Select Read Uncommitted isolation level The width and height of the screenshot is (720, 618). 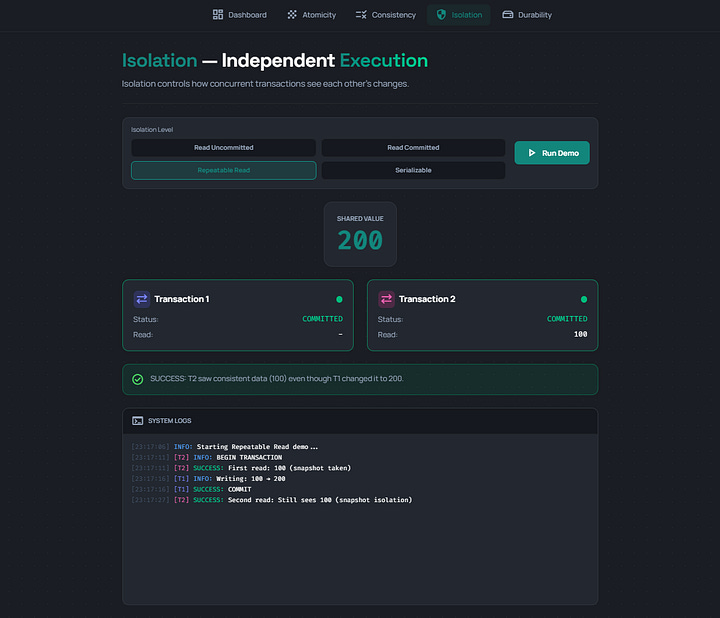pos(224,147)
